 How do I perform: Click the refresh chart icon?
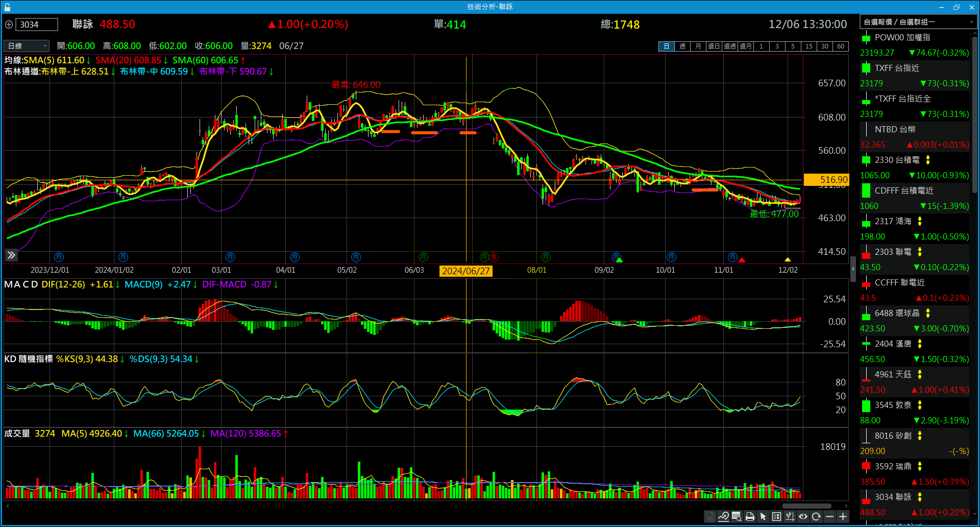[x=816, y=517]
